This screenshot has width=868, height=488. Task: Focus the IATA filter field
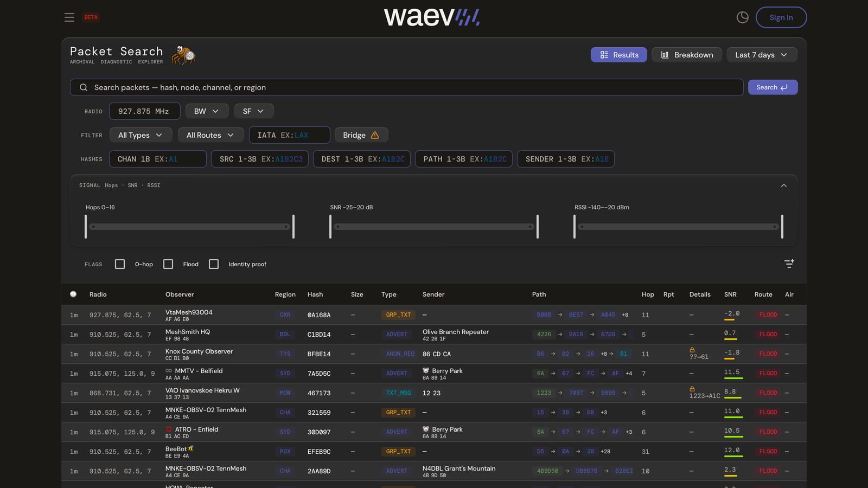(x=290, y=135)
